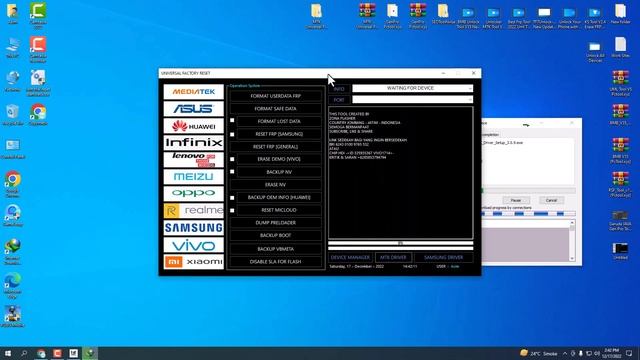Click the FORMAT USERDATA FRP button
Screen dimensions: 640x360
coord(276,96)
